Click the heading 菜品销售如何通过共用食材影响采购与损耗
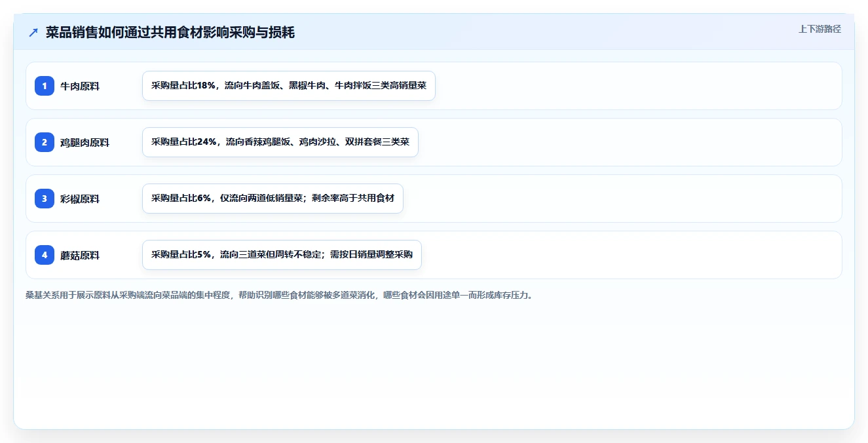 (170, 32)
